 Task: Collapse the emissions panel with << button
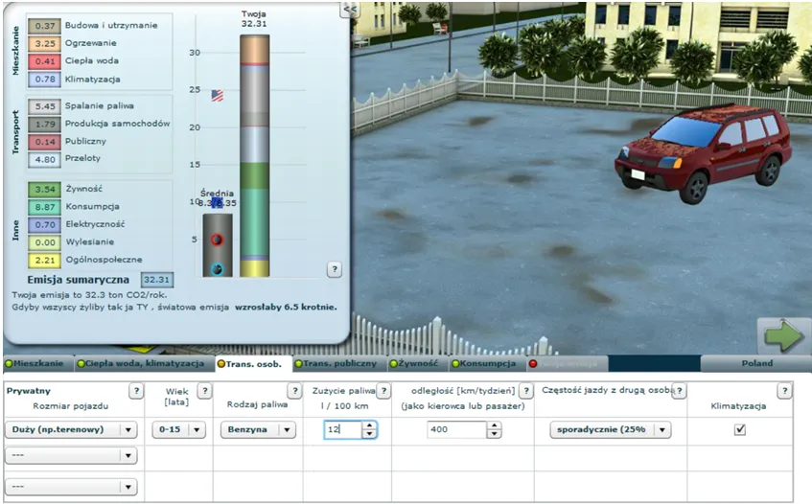[350, 10]
